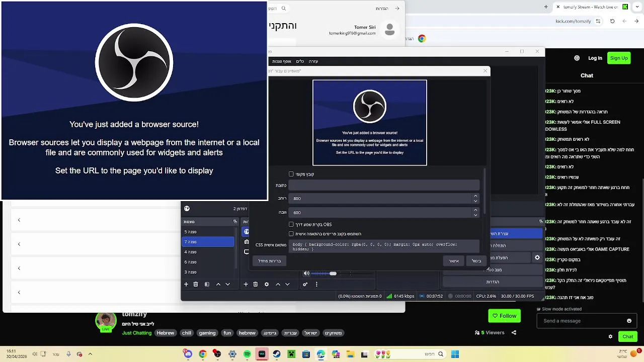The height and width of the screenshot is (362, 644).
Task: Open the controls dock pop-out icon
Action: tap(541, 222)
